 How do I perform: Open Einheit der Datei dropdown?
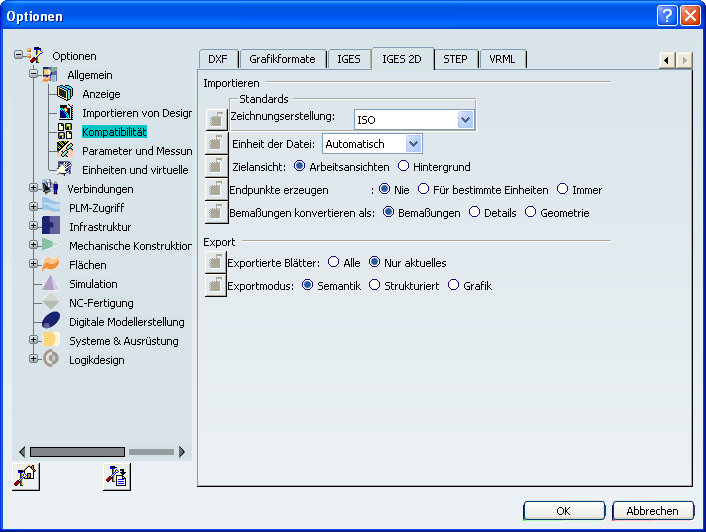point(414,144)
